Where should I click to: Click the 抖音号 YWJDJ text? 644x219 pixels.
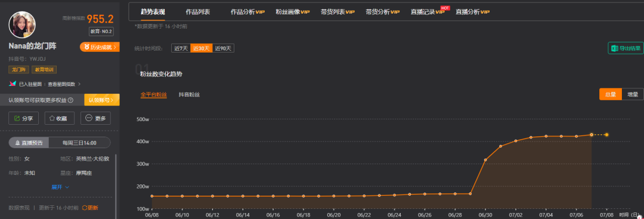27,59
